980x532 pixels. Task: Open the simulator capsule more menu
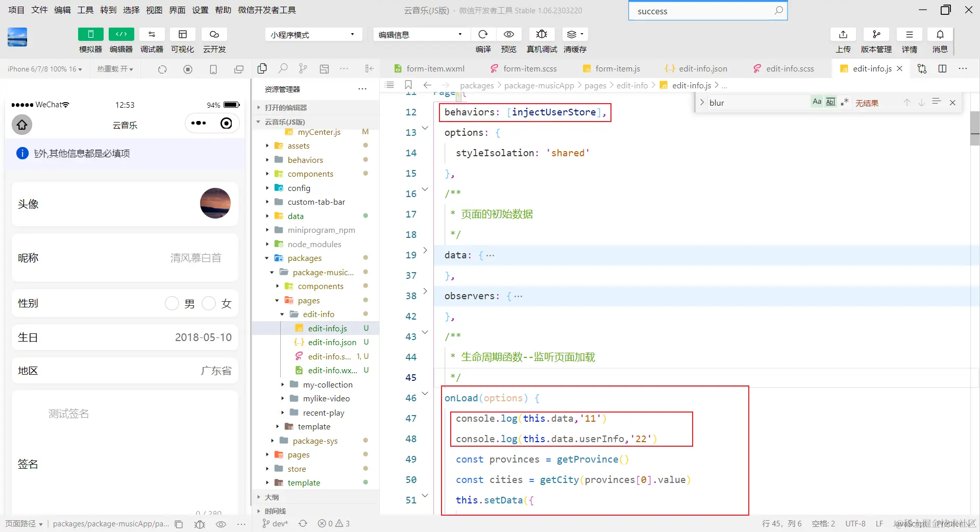click(199, 123)
